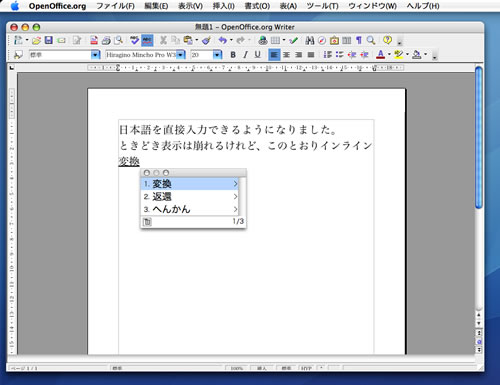The image size is (500, 385).
Task: Select the Format Paintbrush icon
Action: pos(207,40)
